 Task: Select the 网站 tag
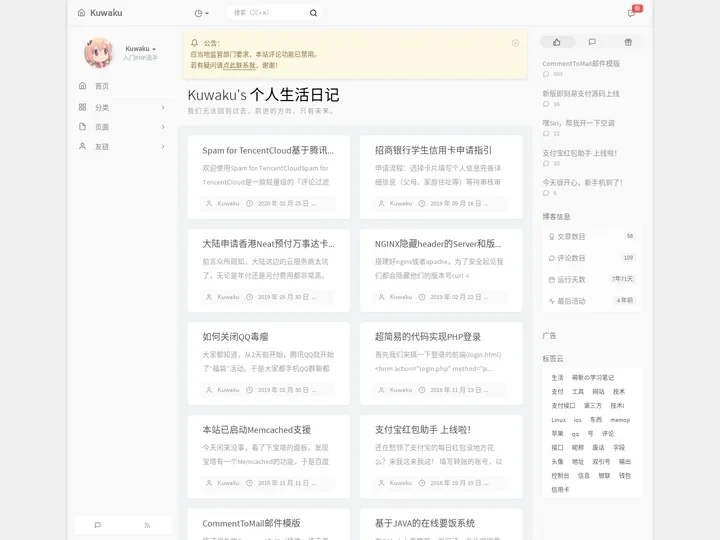(x=598, y=392)
